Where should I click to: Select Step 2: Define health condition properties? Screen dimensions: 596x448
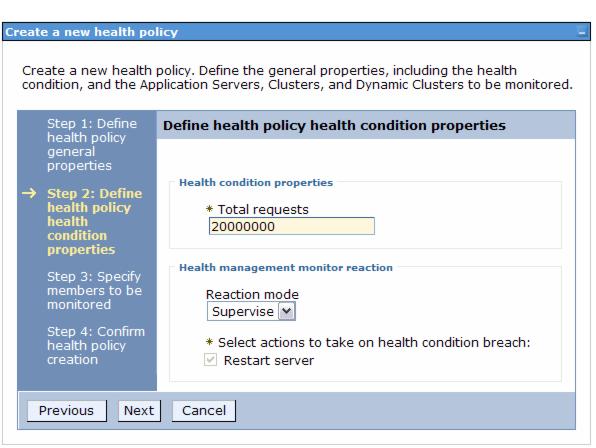[x=95, y=221]
